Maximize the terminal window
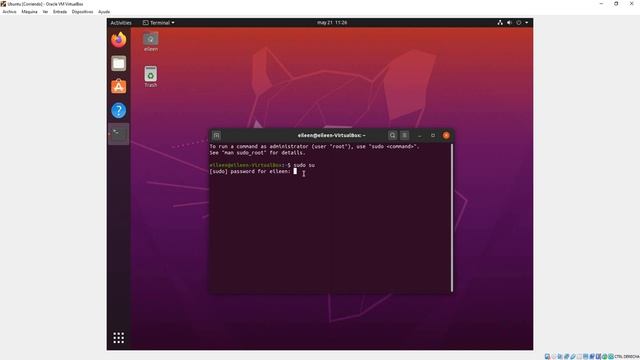The width and height of the screenshot is (640, 360). 433,135
